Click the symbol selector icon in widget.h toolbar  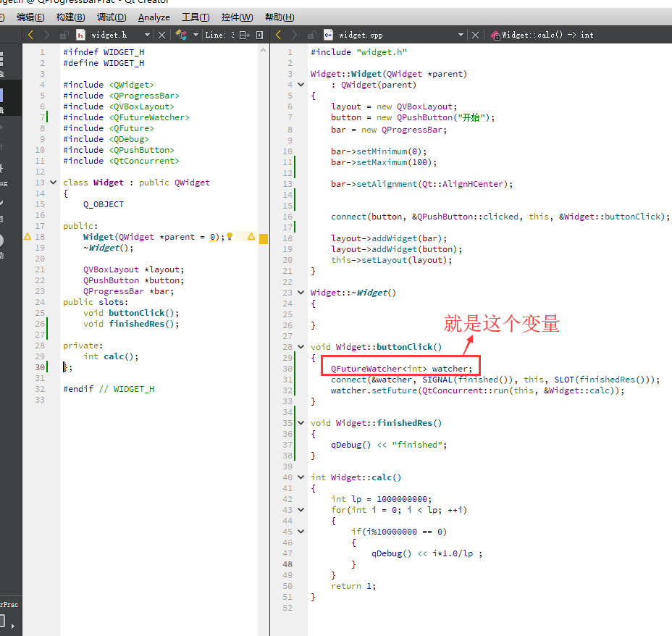pyautogui.click(x=181, y=35)
